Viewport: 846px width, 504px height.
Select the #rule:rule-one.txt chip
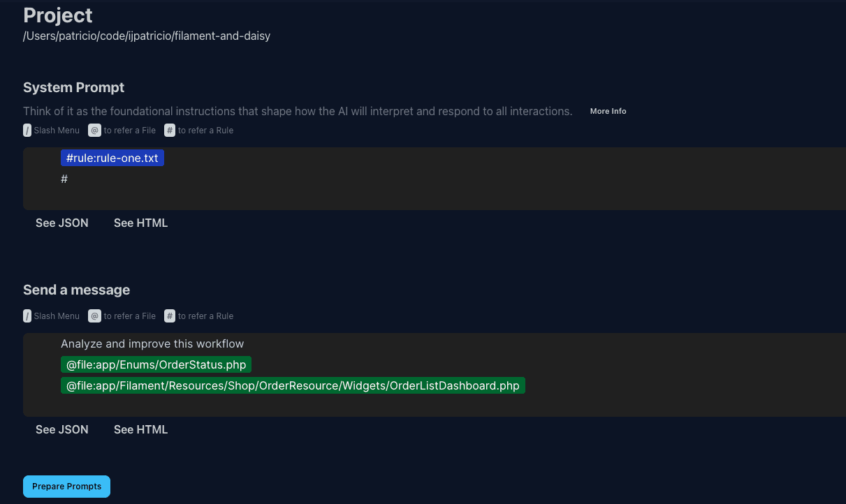tap(112, 158)
